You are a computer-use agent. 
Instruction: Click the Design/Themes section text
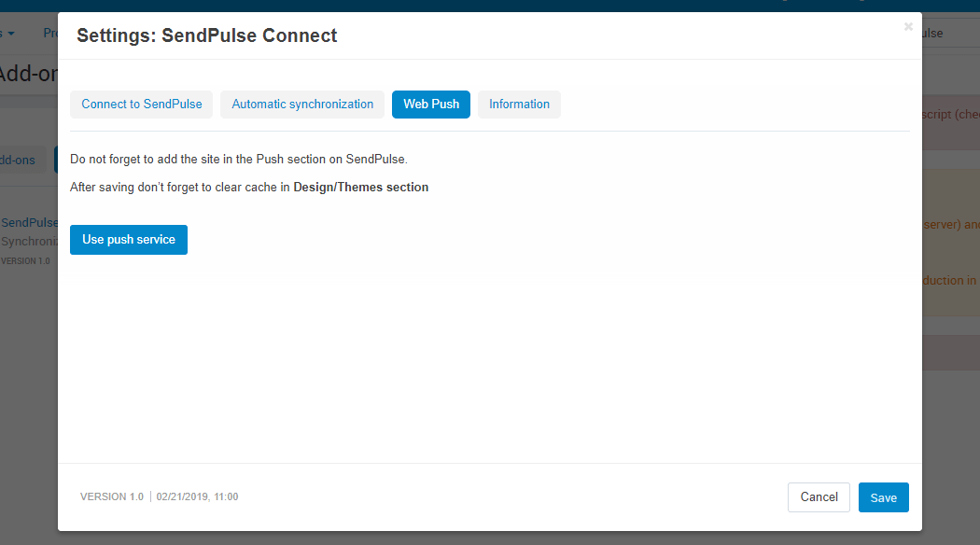point(360,188)
